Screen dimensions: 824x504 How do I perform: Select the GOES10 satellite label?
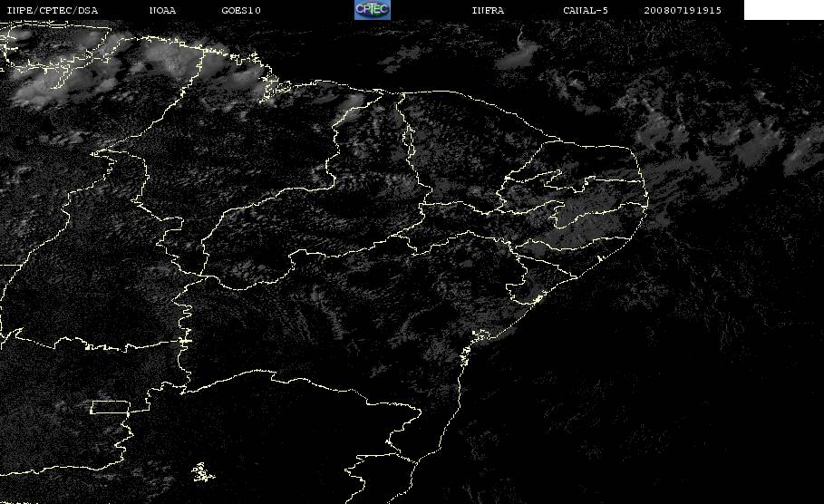click(241, 10)
